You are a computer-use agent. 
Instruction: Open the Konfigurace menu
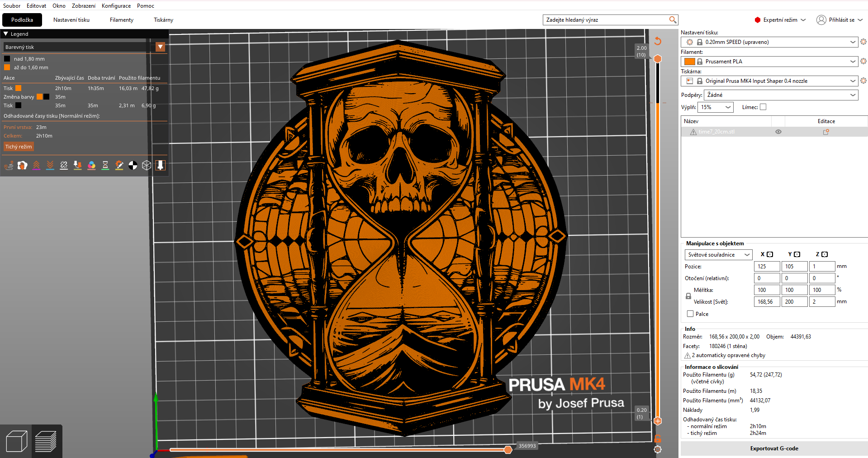coord(116,5)
